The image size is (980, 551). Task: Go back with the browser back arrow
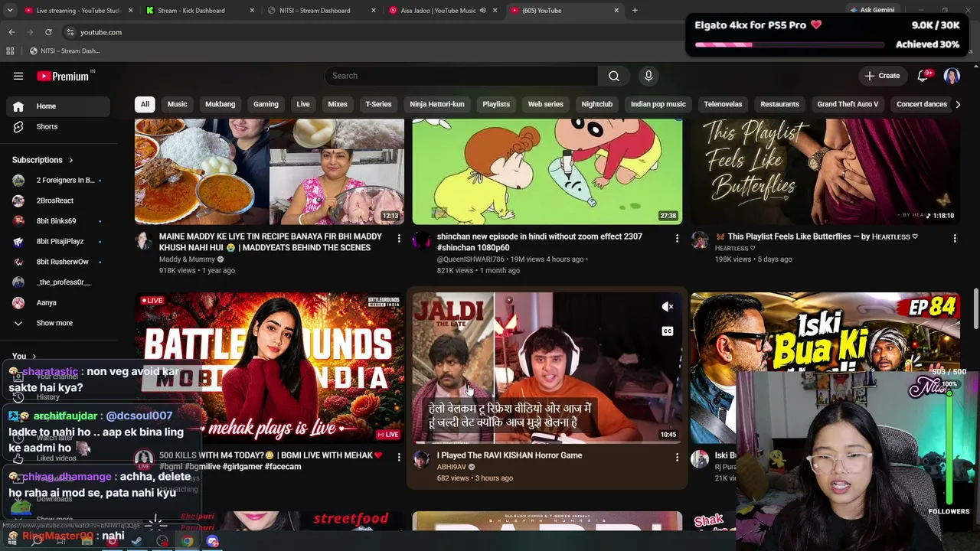pyautogui.click(x=11, y=32)
